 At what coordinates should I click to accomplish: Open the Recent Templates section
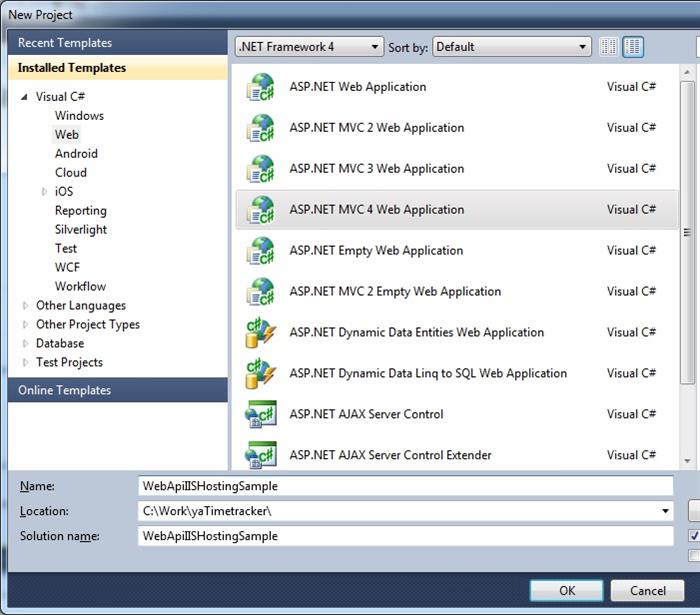118,43
